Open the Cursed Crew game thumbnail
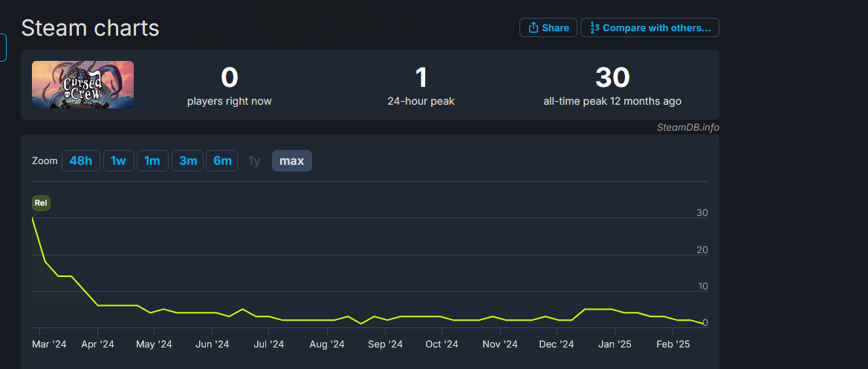 tap(83, 85)
